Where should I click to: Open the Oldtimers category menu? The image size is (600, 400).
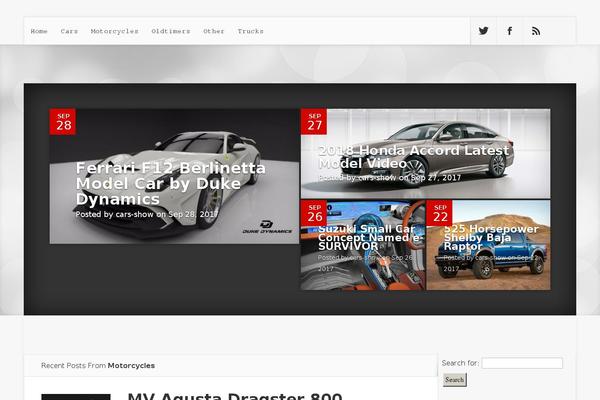[x=171, y=31]
